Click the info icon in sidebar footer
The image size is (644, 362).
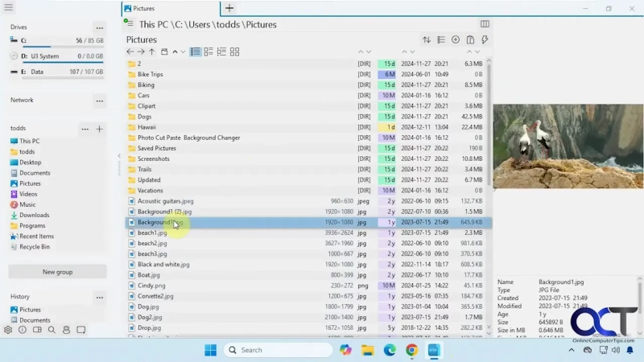pos(23,330)
